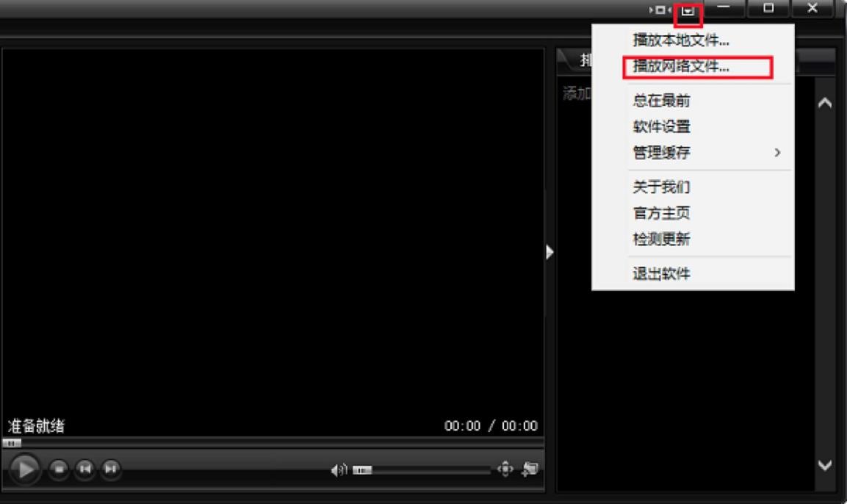Stop playback with the Stop button

coord(59,469)
